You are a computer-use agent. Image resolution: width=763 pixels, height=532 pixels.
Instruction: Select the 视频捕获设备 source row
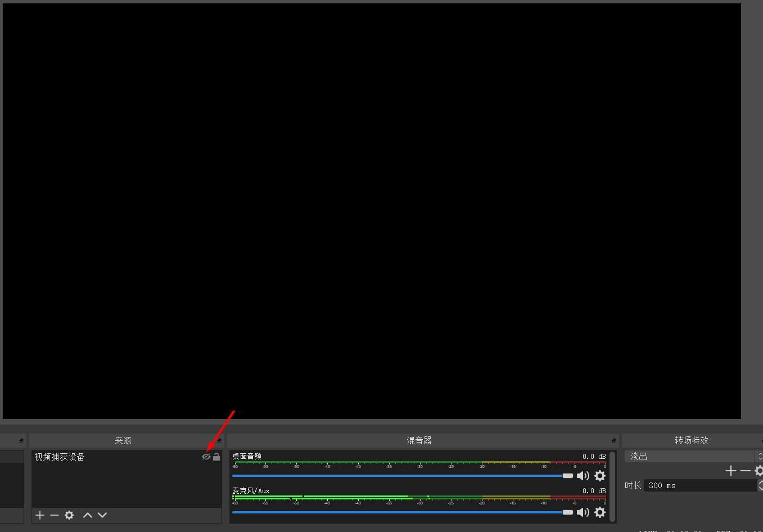127,457
